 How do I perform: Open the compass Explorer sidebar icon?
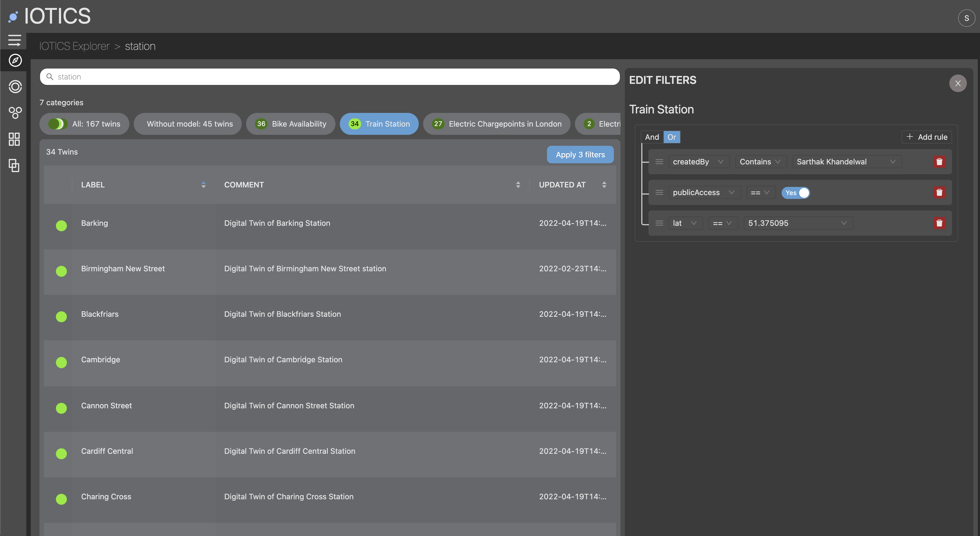15,60
